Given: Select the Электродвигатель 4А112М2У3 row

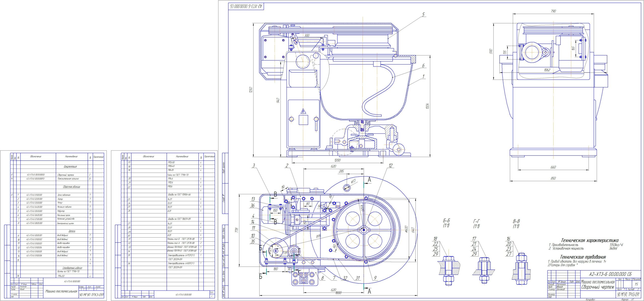Looking at the screenshot, I should pos(168,255).
